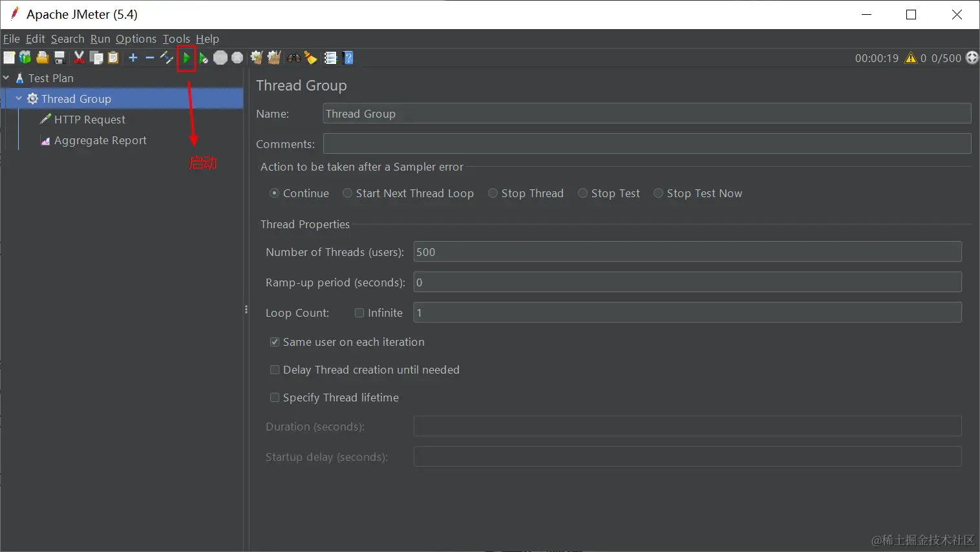Image resolution: width=980 pixels, height=552 pixels.
Task: Select the Stop Test Now option
Action: tap(658, 193)
